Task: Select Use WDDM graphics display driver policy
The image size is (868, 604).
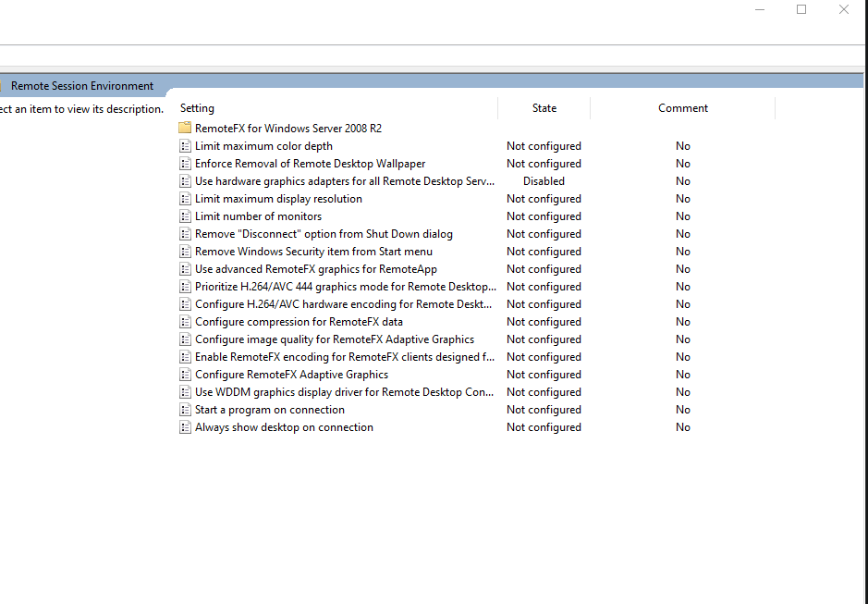Action: tap(344, 392)
